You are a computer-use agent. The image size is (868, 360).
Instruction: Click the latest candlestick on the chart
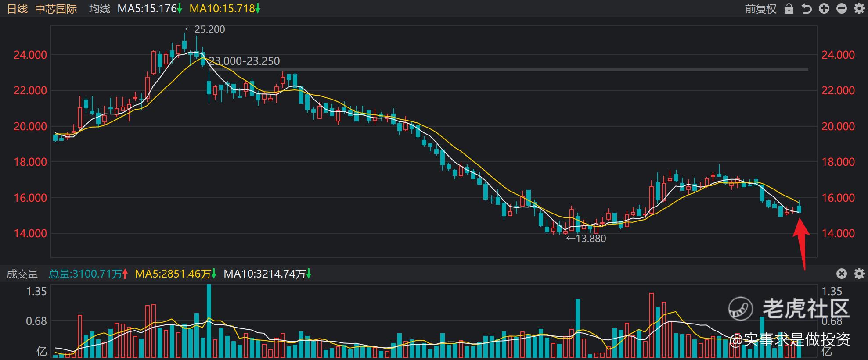(x=799, y=207)
